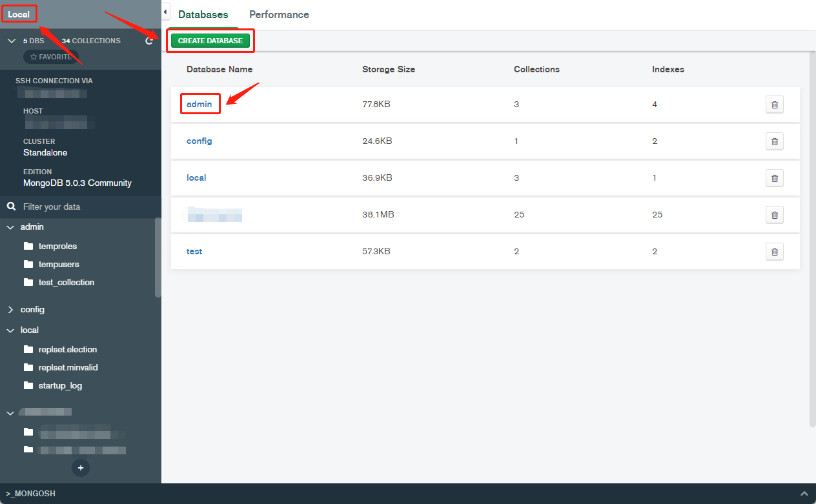The width and height of the screenshot is (816, 504).
Task: Click the trash icon in local row
Action: point(775,178)
